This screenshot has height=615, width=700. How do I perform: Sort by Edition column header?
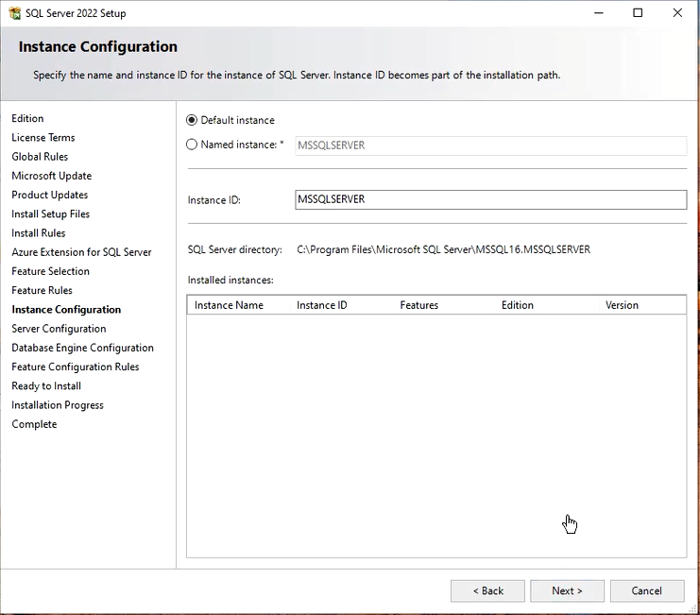(x=547, y=305)
